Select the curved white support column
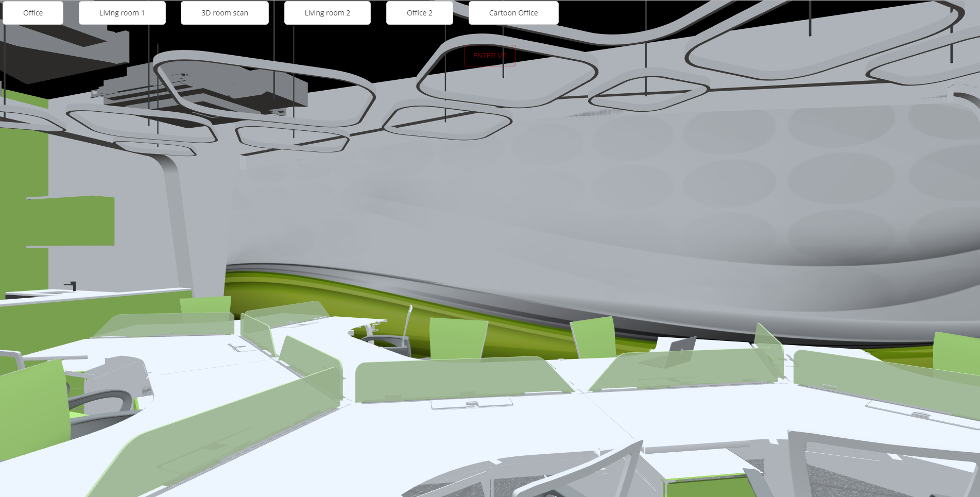 coord(178,216)
